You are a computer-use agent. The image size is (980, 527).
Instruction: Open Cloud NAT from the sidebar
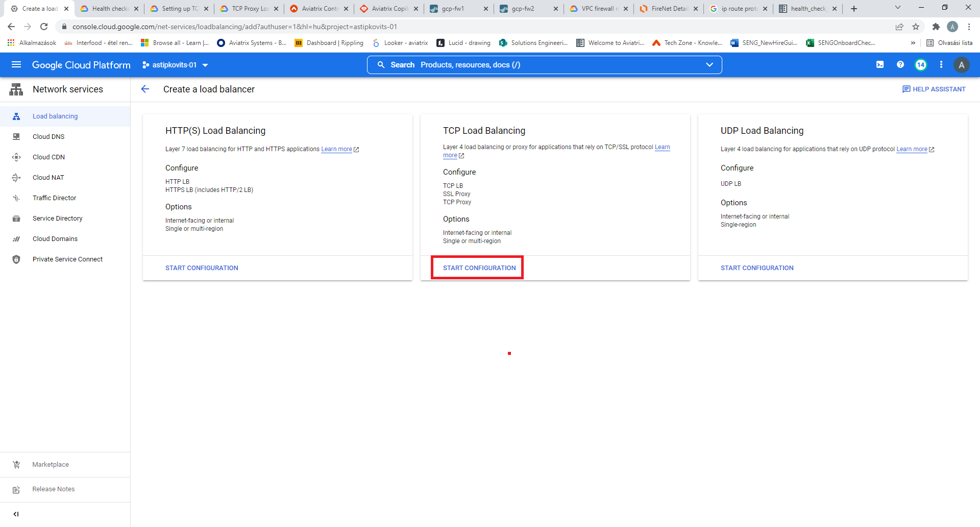click(x=47, y=177)
